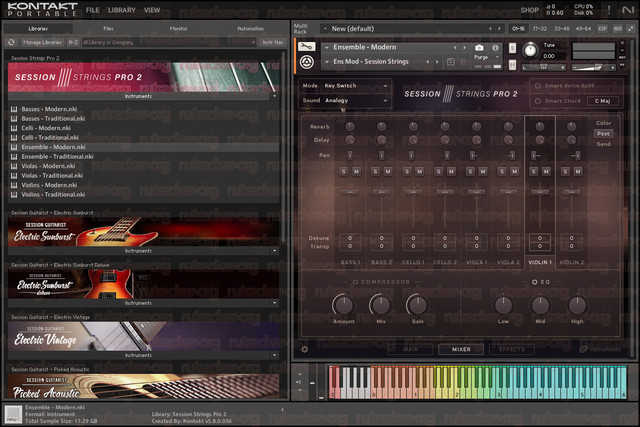The height and width of the screenshot is (427, 640).
Task: Click the C Maj chord key button
Action: point(602,101)
